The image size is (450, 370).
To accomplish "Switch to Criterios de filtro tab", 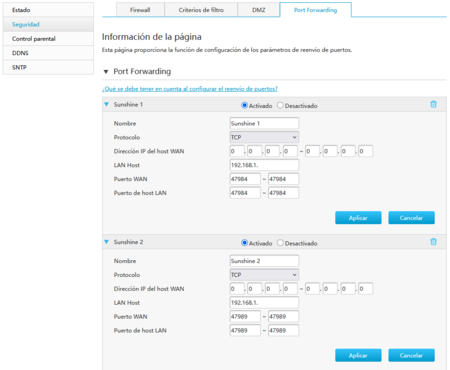I will (x=201, y=10).
